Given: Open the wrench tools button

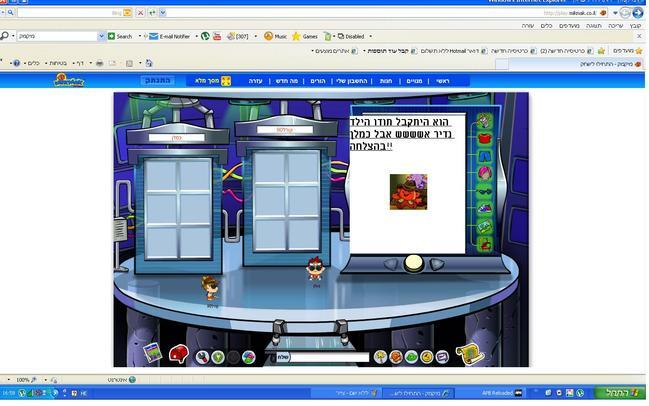Looking at the screenshot, I should [x=202, y=357].
